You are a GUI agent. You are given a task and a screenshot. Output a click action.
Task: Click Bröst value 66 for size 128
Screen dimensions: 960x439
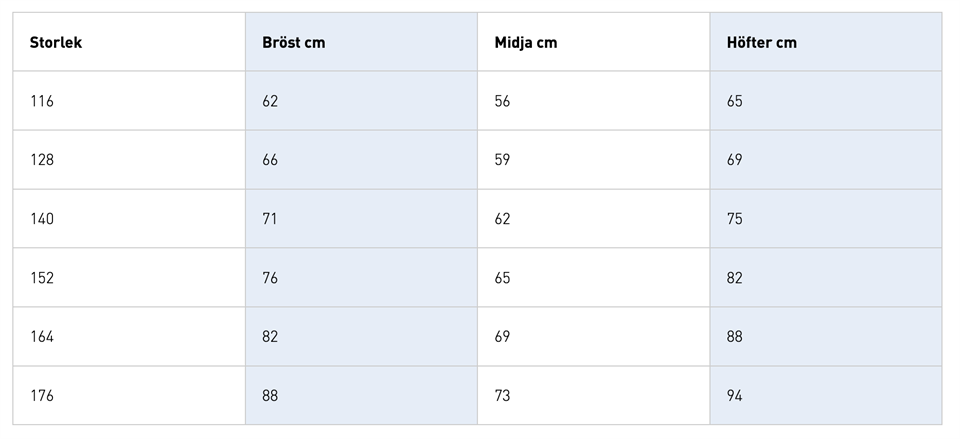coord(270,160)
